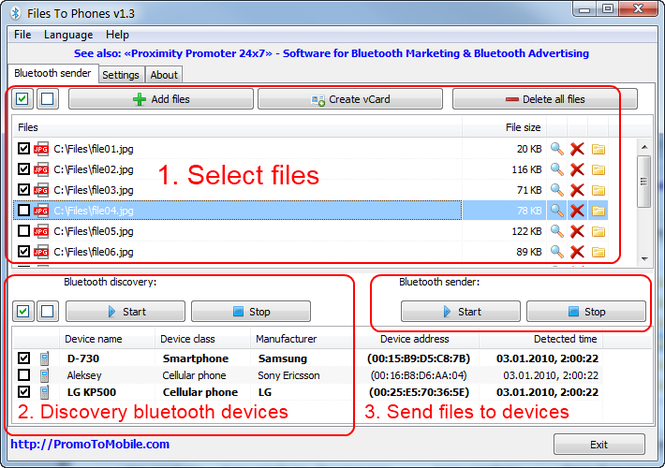Click the select-all files check icon
The image size is (665, 468).
(x=23, y=100)
